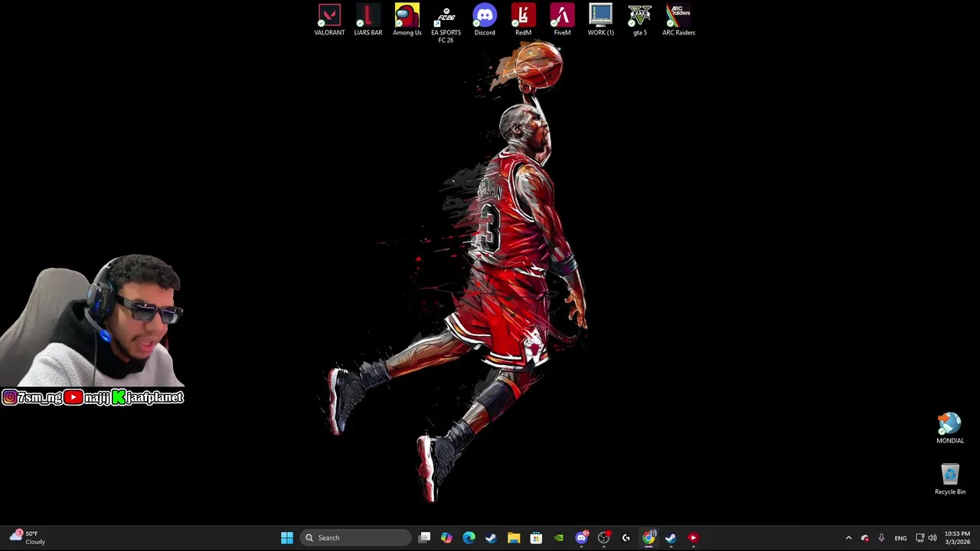Select the FiveM desktop shortcut
The height and width of the screenshot is (551, 980).
[x=562, y=21]
